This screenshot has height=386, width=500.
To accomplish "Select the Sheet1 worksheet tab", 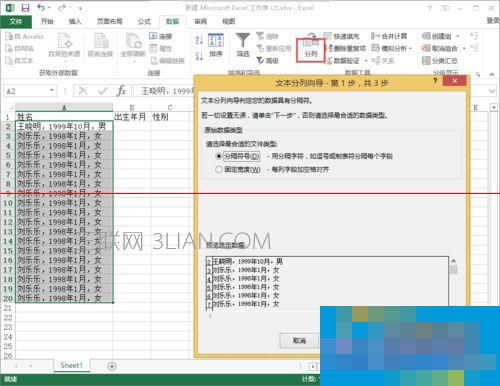I will pyautogui.click(x=71, y=366).
